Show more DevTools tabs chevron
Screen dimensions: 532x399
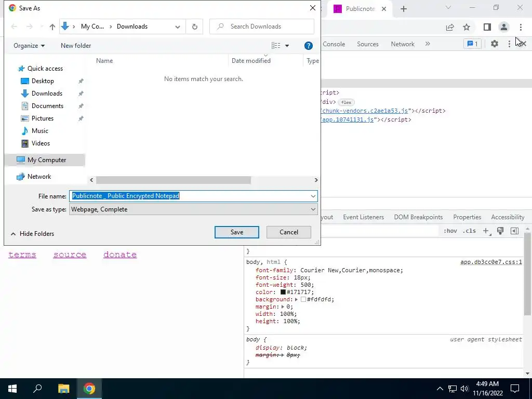click(428, 44)
